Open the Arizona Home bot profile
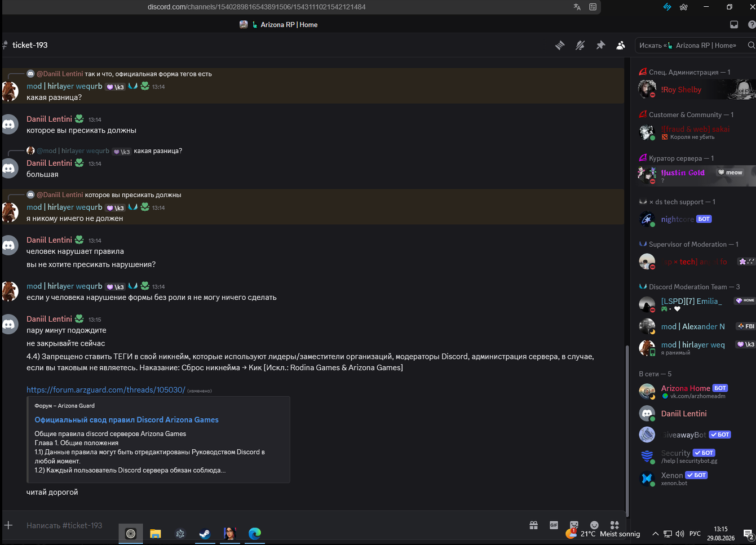The height and width of the screenshot is (545, 756). (697, 391)
